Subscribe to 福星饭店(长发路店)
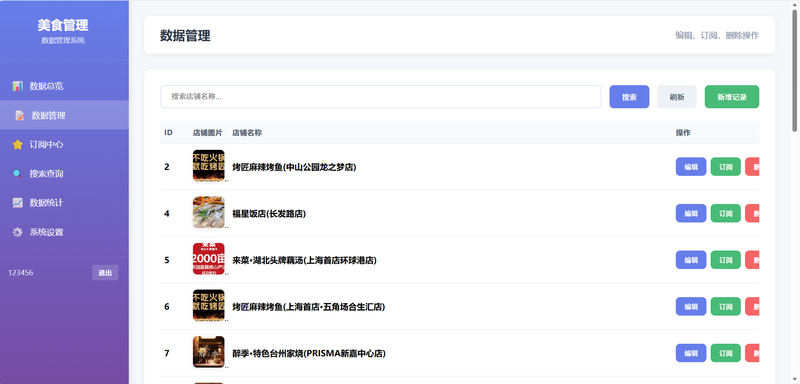Screen dimensions: 800x384 726,213
